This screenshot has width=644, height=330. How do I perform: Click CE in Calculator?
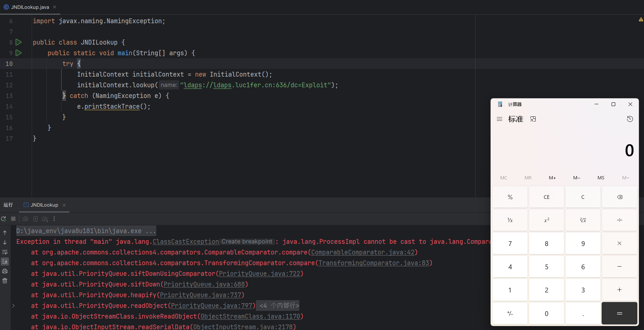pyautogui.click(x=546, y=197)
